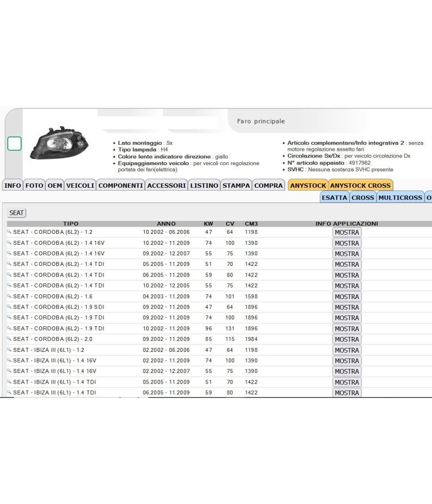The image size is (432, 504).
Task: Click magnifier icon for Cordoba 1.2 row
Action: [9, 231]
